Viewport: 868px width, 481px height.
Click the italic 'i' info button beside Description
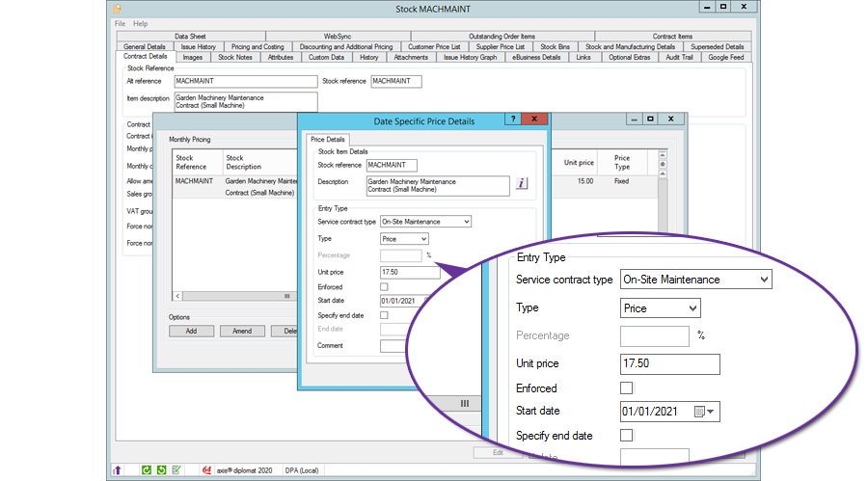point(522,183)
